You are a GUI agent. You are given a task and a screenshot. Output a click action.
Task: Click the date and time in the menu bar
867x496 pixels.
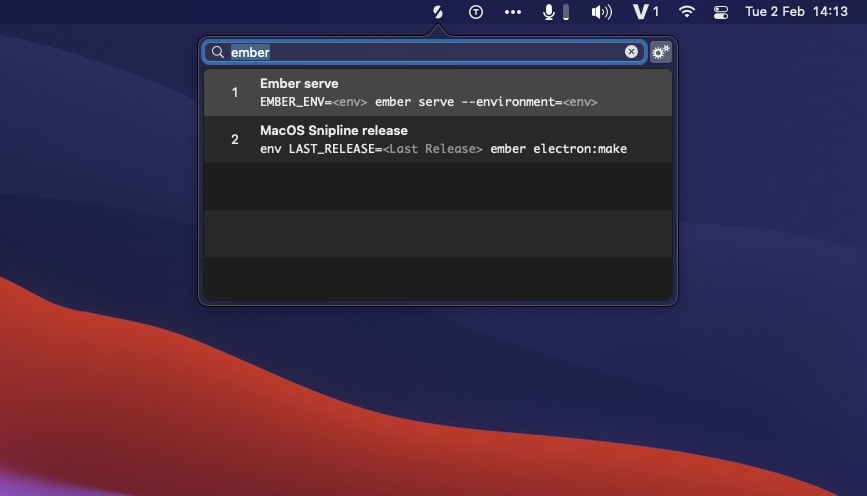point(796,12)
